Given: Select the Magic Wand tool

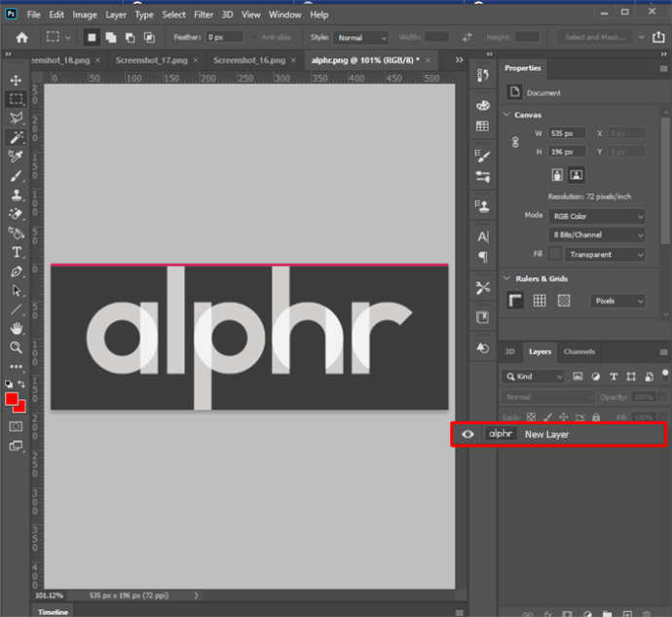Looking at the screenshot, I should (16, 137).
